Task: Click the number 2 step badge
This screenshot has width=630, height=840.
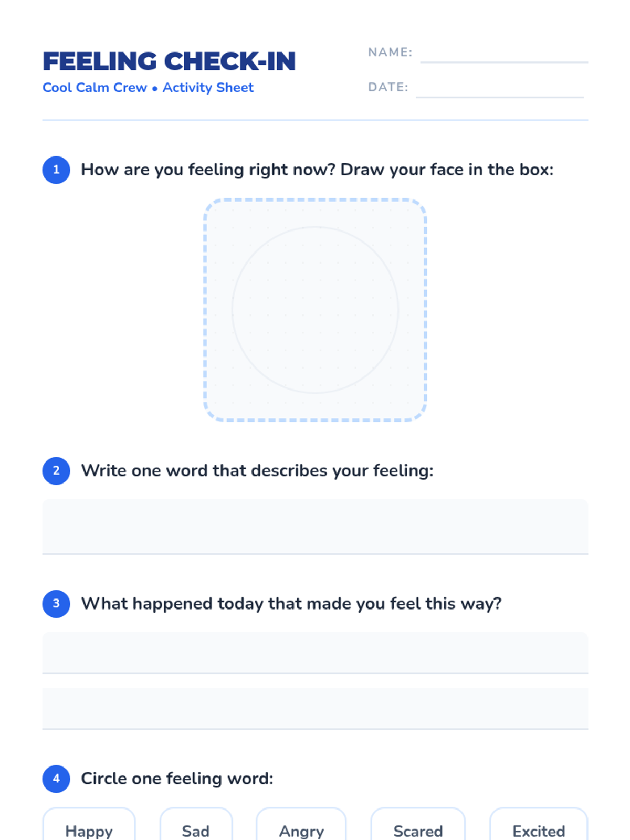Action: coord(56,471)
